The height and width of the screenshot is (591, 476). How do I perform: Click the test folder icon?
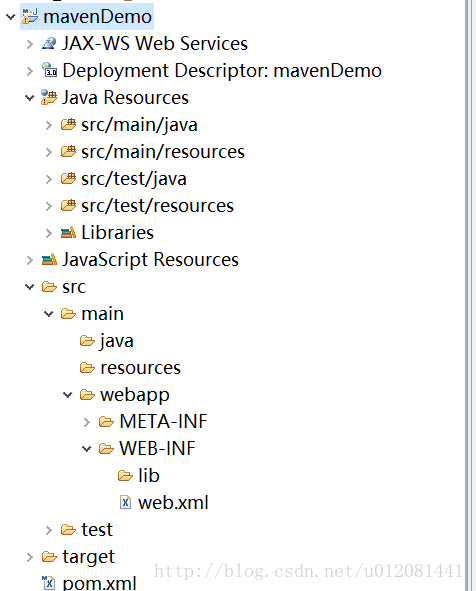coord(68,530)
